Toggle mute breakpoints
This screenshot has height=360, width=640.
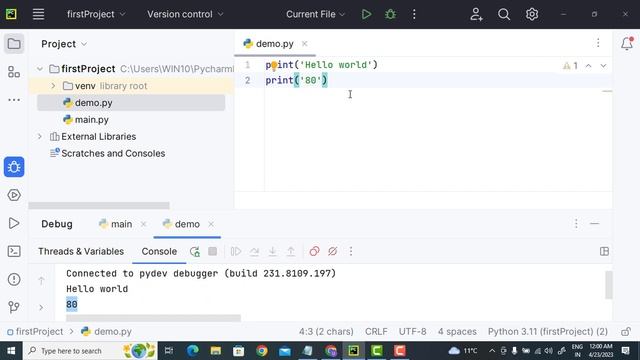pos(332,251)
